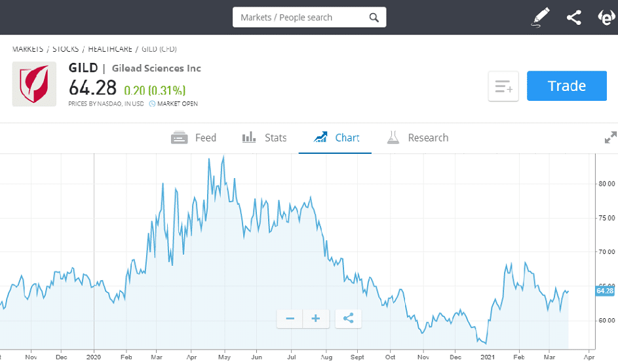This screenshot has height=364, width=618.
Task: Click the 2020 label on time axis
Action: [94, 357]
